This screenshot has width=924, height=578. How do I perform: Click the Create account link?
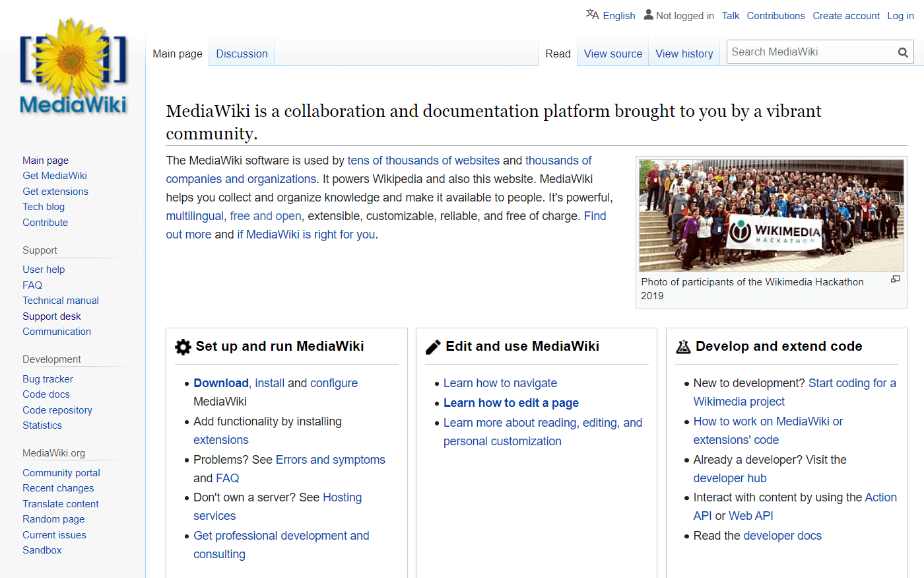tap(846, 15)
